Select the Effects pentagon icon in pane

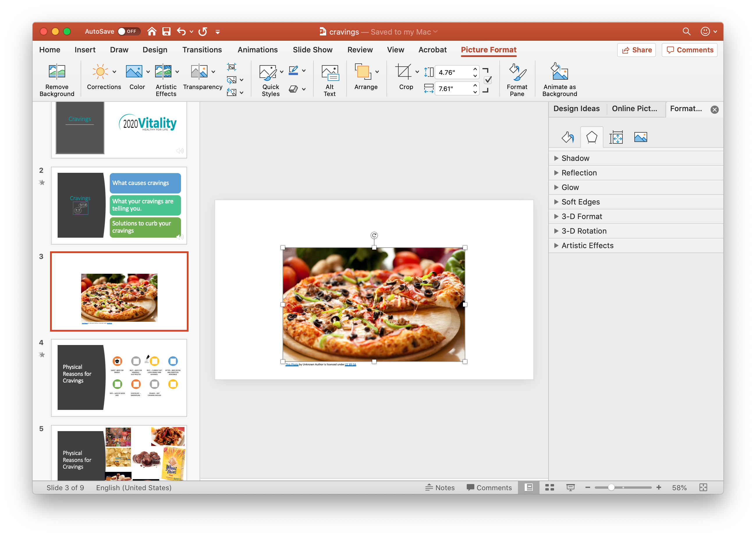tap(592, 137)
